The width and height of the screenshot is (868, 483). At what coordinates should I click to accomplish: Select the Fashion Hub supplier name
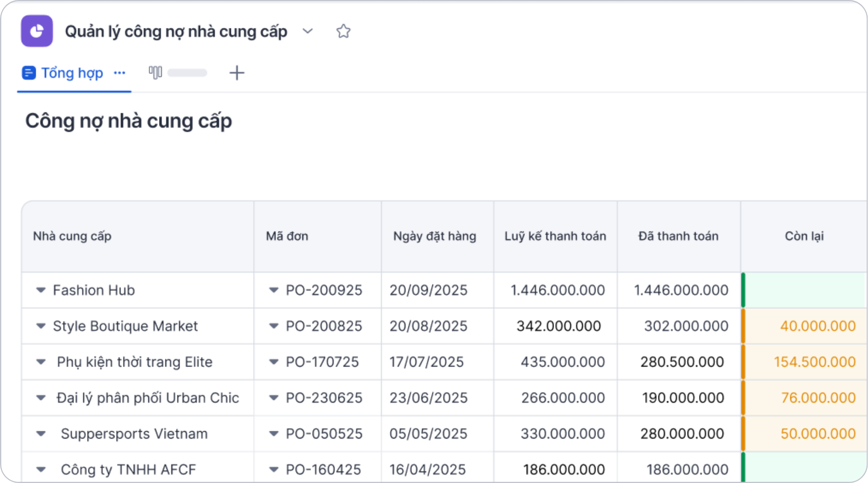pyautogui.click(x=94, y=290)
